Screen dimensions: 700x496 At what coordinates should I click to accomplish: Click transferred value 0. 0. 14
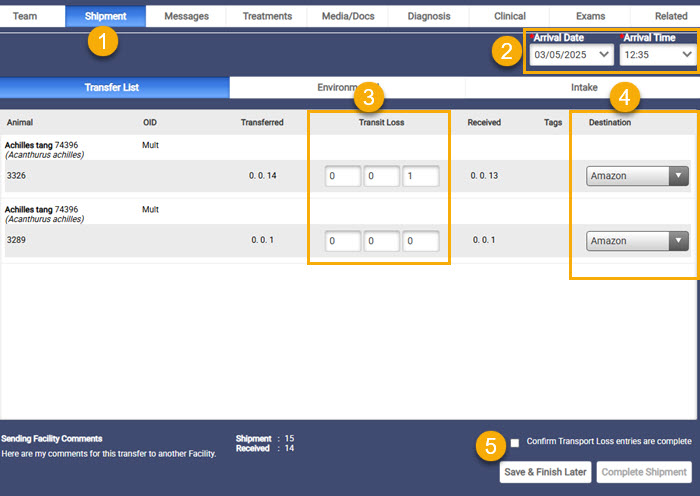262,175
